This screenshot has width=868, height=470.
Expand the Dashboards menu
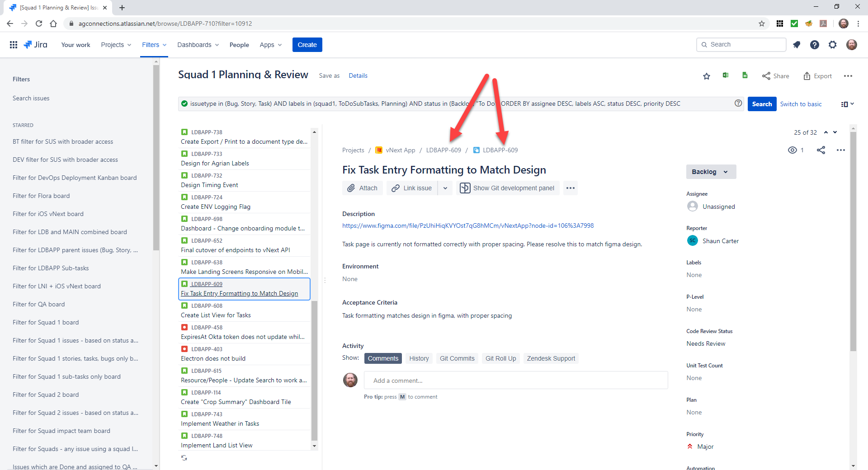(198, 45)
